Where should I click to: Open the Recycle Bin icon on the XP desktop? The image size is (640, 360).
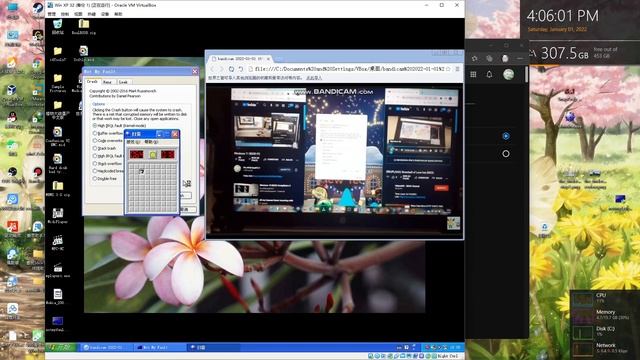(58, 26)
